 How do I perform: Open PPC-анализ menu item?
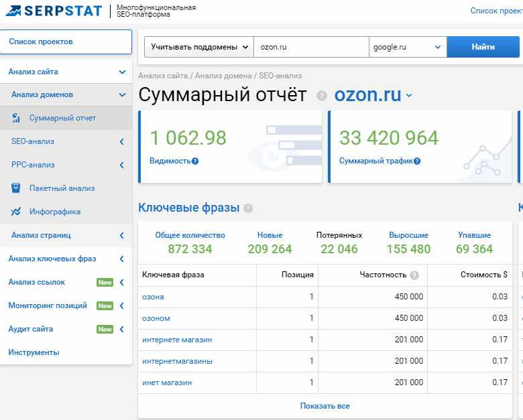coord(66,165)
